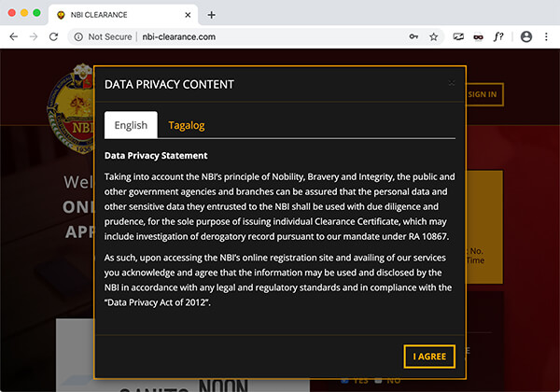560x392 pixels.
Task: Click the browser forward arrow
Action: coord(34,36)
